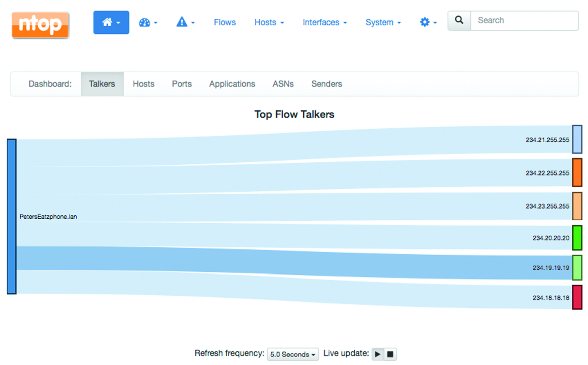The width and height of the screenshot is (588, 365).
Task: Expand the System dropdown menu
Action: point(383,22)
